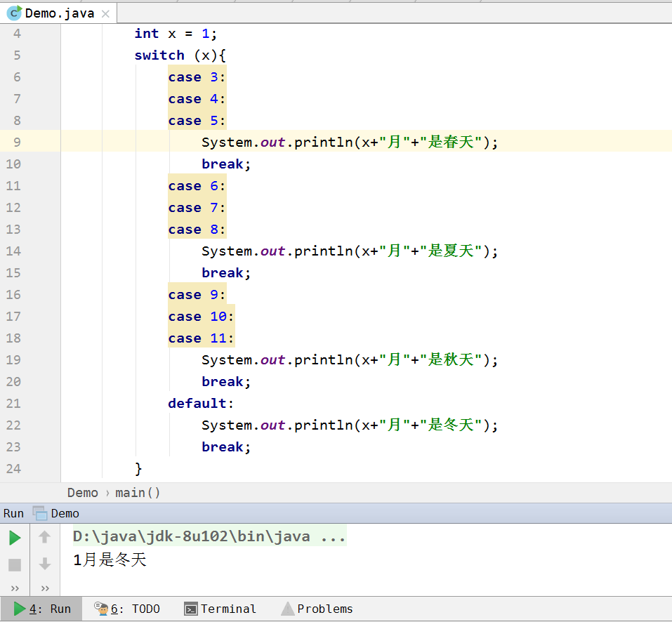Click the println statement containing 是秋天
Viewport: 672px width, 622px height.
(350, 360)
